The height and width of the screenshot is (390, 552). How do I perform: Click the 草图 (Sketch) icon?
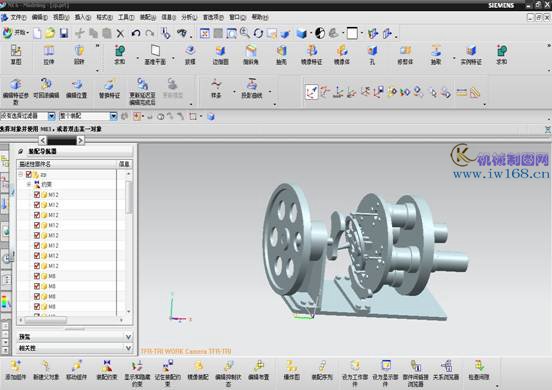[x=16, y=55]
